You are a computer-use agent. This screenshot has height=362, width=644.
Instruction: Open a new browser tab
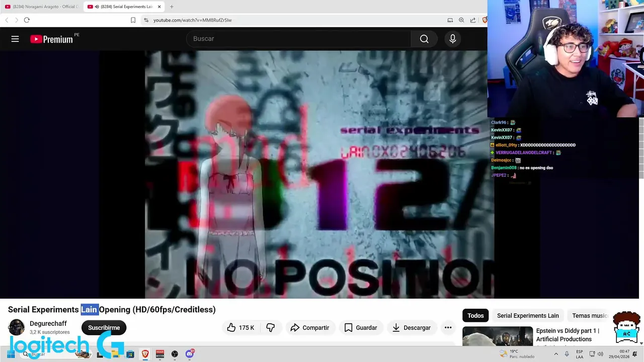[172, 7]
